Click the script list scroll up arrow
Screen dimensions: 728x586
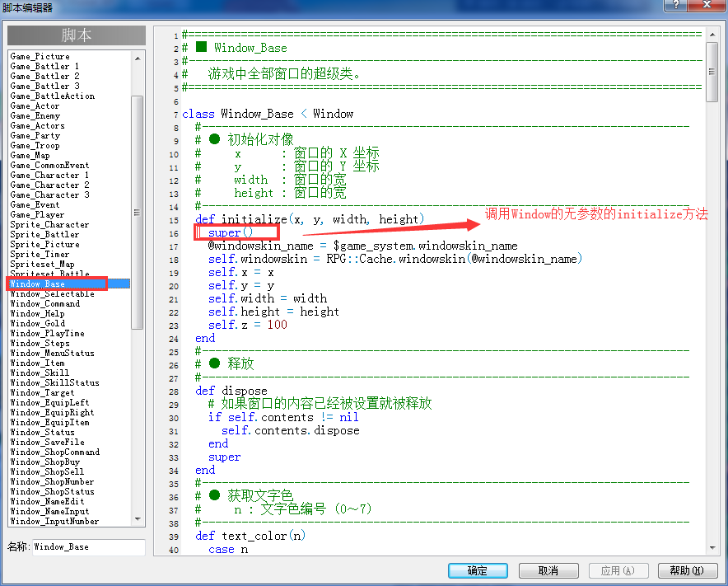pos(138,58)
